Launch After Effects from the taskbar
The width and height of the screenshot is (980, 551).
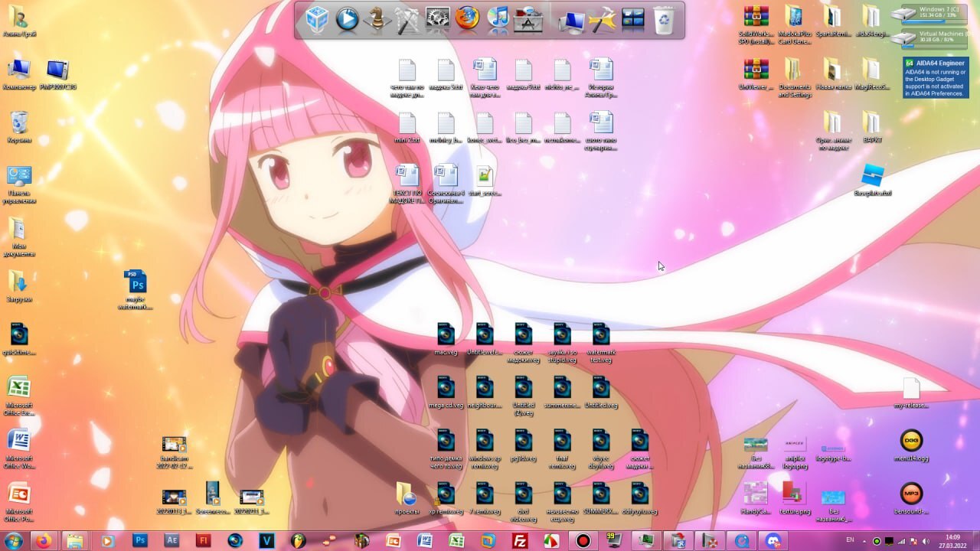pyautogui.click(x=172, y=540)
